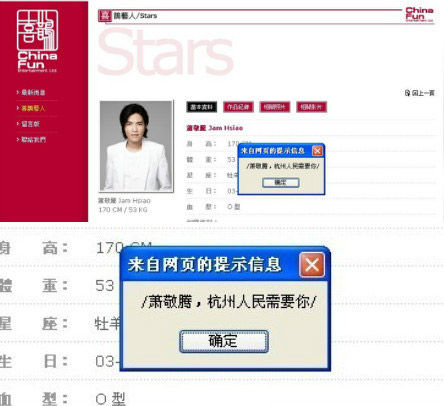Select the fourth red tab for videos
Screen dimensions: 444x406
point(311,107)
